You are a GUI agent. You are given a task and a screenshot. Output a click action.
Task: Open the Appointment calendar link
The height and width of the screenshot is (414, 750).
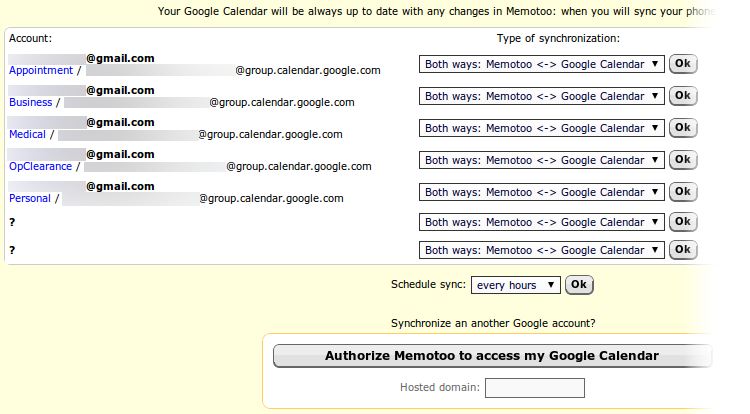tap(41, 71)
